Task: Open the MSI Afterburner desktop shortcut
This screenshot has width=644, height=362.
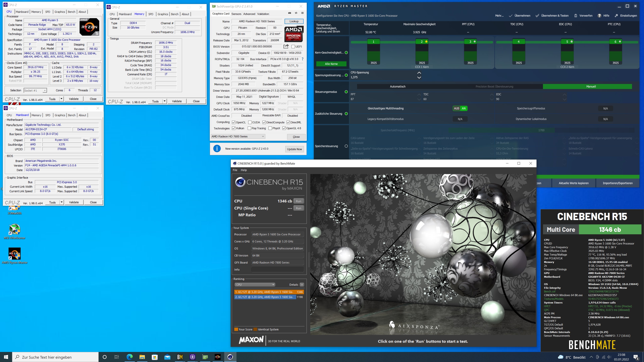Action: pos(14,232)
